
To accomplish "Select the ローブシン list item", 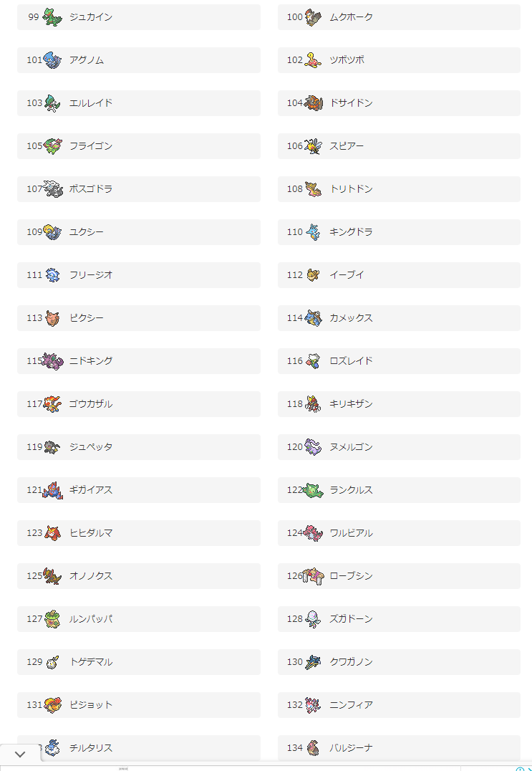I will pos(399,576).
